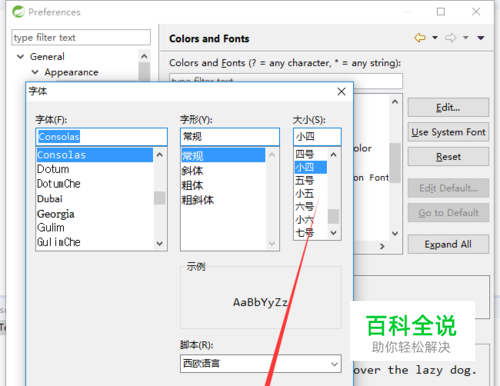Click the Edit... button
This screenshot has height=386, width=500.
pyautogui.click(x=448, y=107)
